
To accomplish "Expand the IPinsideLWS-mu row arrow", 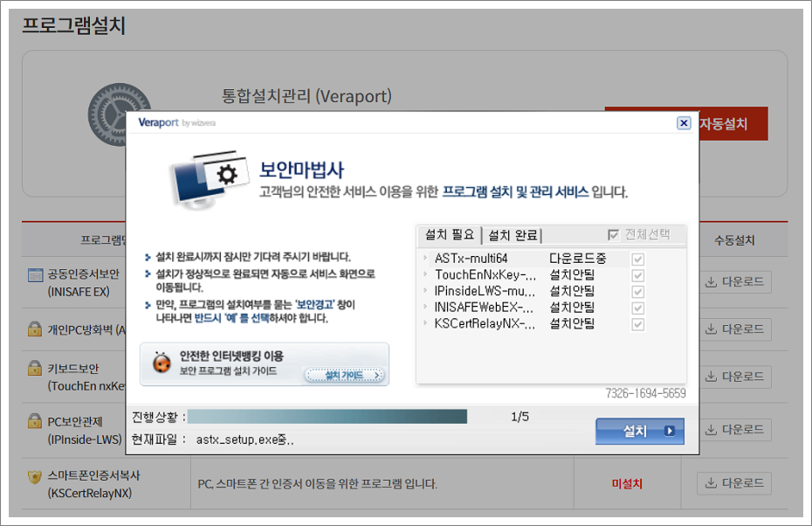I will [425, 290].
